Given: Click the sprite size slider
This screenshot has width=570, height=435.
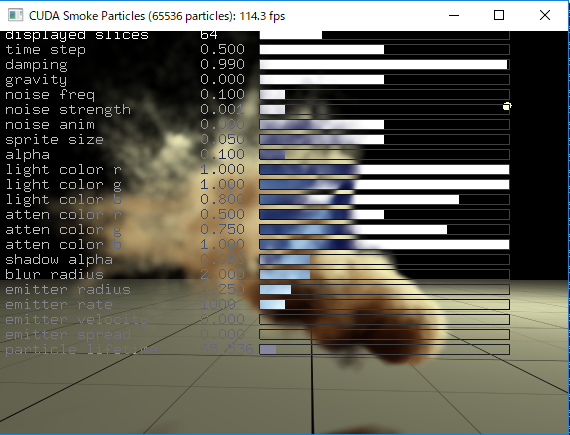Looking at the screenshot, I should [385, 140].
